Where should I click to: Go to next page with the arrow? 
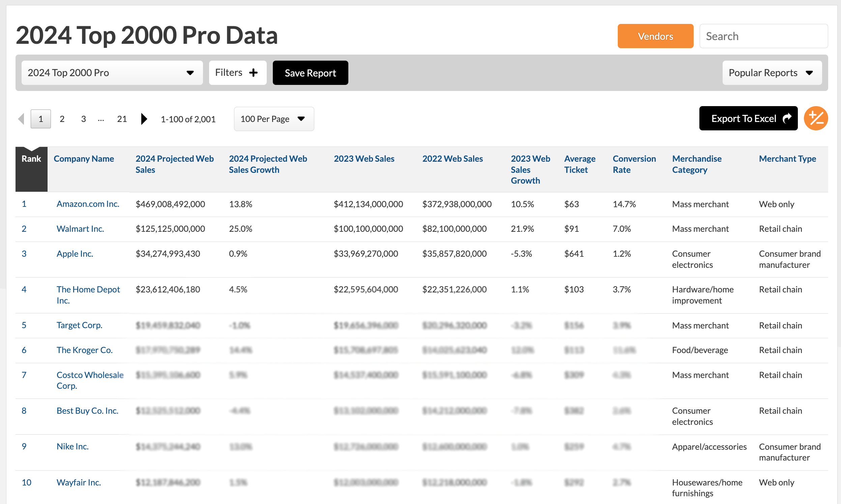(x=144, y=119)
